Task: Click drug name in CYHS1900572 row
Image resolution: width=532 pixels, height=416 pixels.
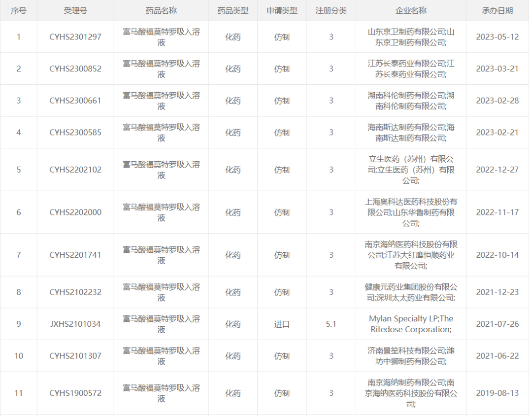Action: point(161,393)
